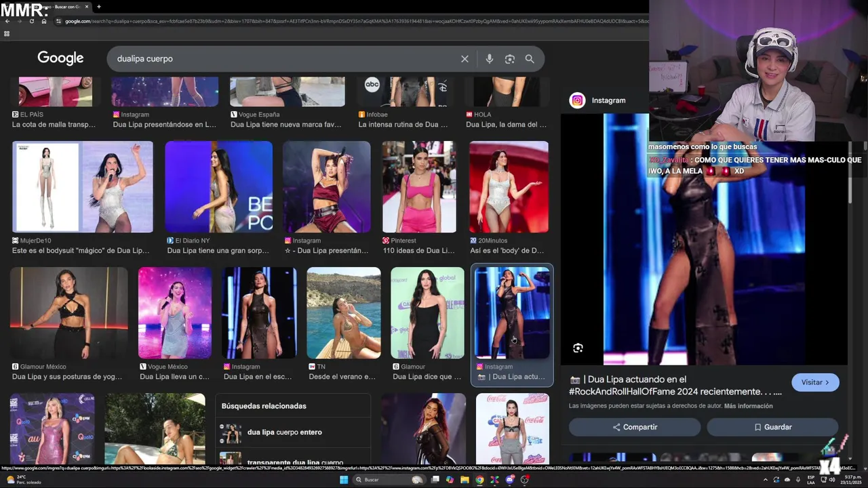This screenshot has height=488, width=868.
Task: Click 'La intensa rutina de Dua' Infobae title
Action: [x=403, y=125]
